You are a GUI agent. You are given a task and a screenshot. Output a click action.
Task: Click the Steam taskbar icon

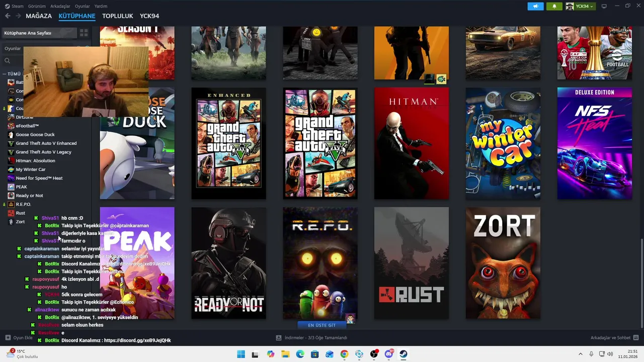pyautogui.click(x=404, y=354)
